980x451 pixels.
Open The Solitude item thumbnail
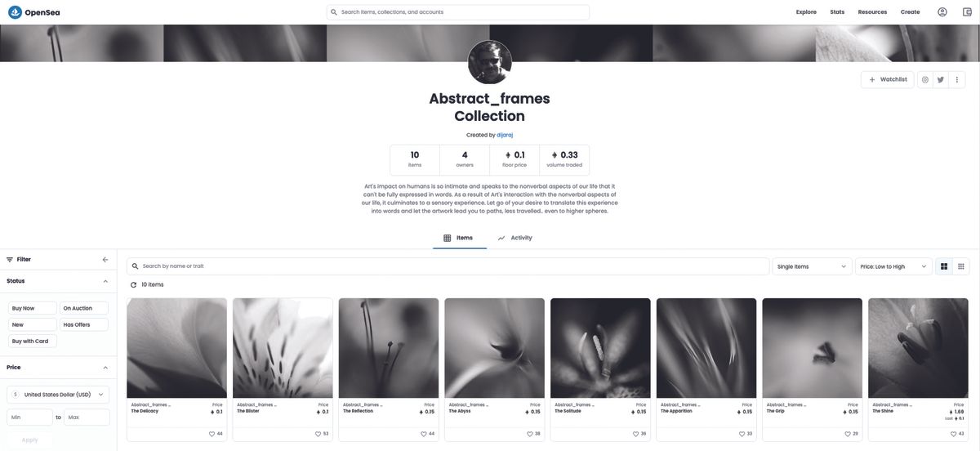(x=600, y=348)
